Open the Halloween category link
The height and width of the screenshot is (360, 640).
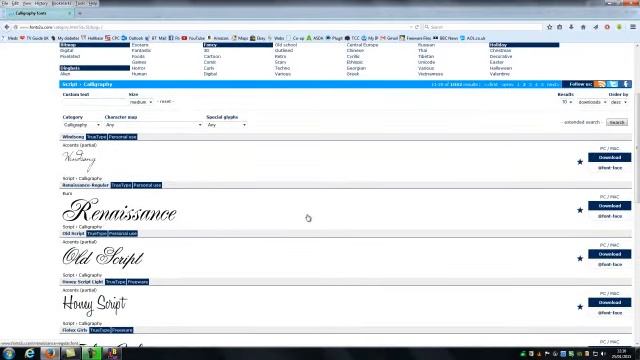tap(500, 68)
